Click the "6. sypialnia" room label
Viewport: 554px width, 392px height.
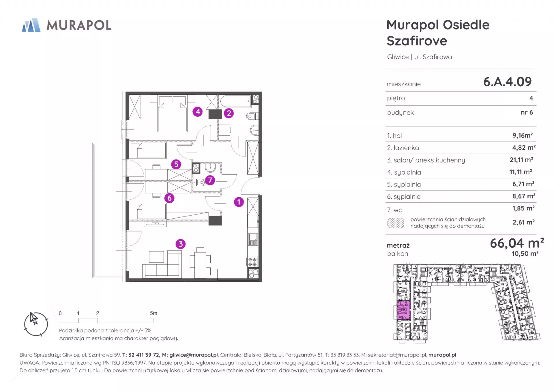tap(404, 197)
